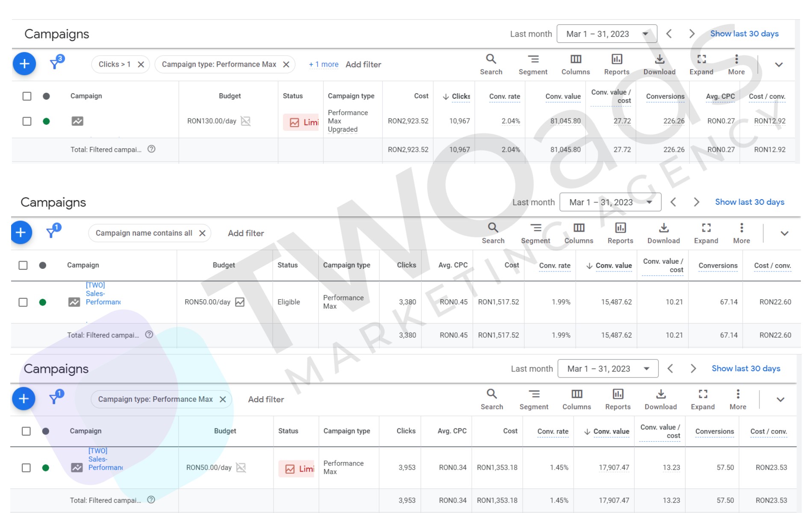This screenshot has width=812, height=513.
Task: Click Expand in top panel toolbar
Action: [x=701, y=65]
